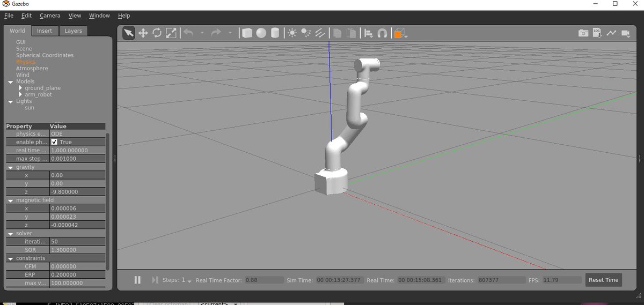
Task: Activate the scale mode tool
Action: tap(171, 33)
